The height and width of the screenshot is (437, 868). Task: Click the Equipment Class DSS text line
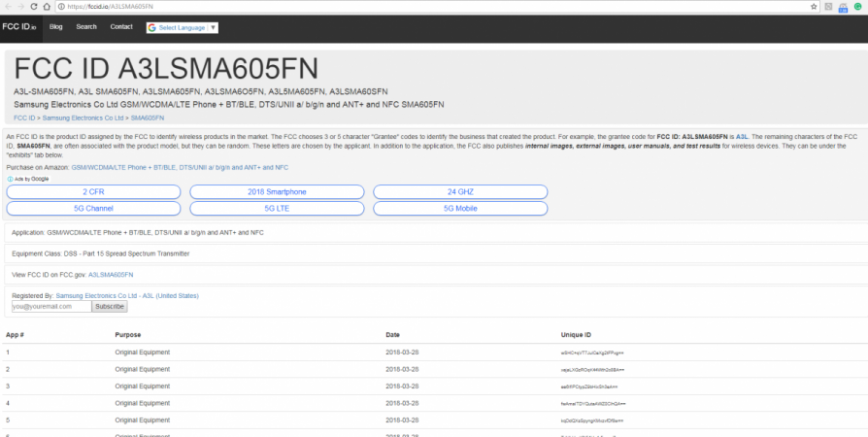[x=101, y=253]
